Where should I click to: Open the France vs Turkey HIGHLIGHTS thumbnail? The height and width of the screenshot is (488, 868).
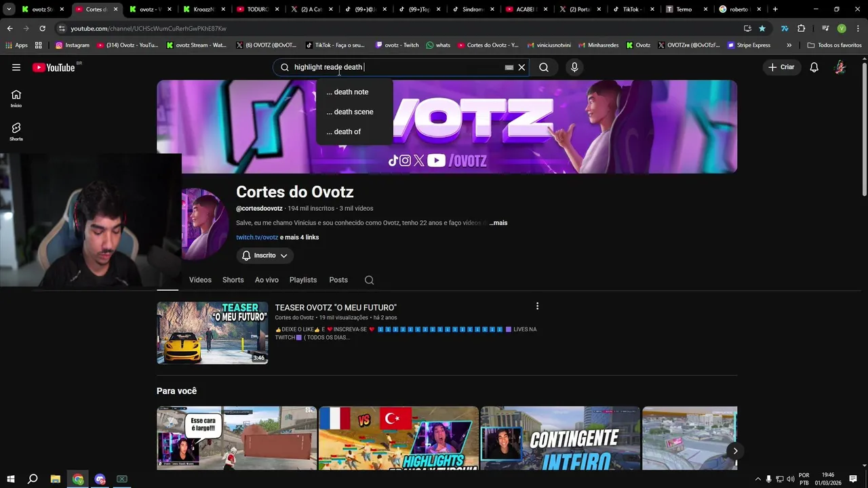pyautogui.click(x=399, y=438)
